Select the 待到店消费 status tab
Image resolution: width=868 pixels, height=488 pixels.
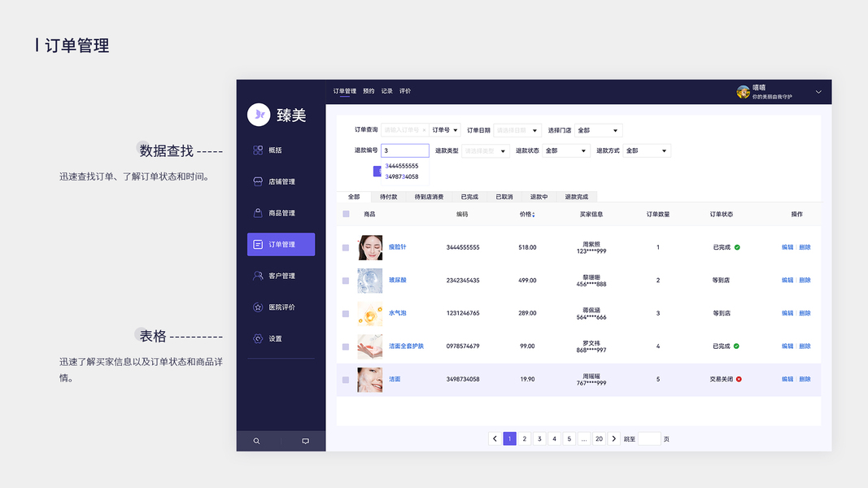coord(429,197)
